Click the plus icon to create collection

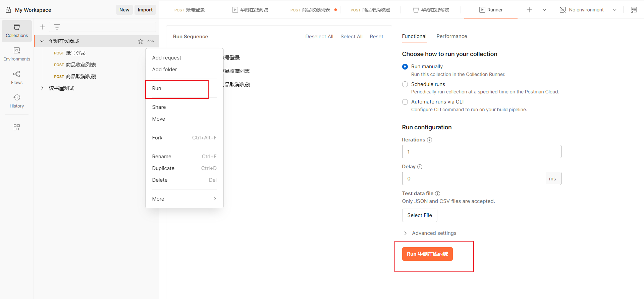[x=42, y=27]
